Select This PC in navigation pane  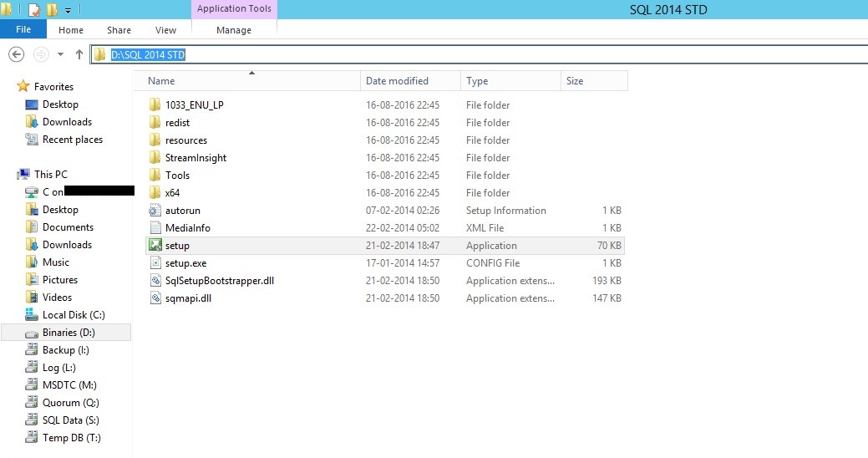click(50, 175)
